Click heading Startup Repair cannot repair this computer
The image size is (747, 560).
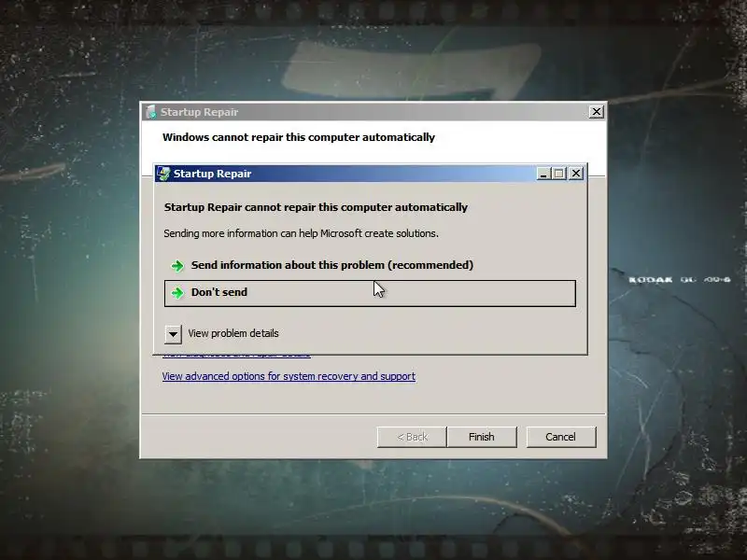[x=316, y=207]
